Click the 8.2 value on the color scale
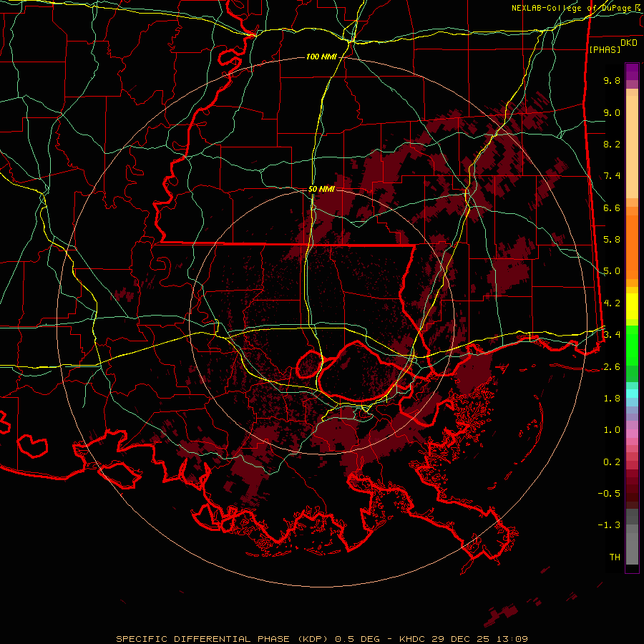The image size is (644, 644). (612, 144)
